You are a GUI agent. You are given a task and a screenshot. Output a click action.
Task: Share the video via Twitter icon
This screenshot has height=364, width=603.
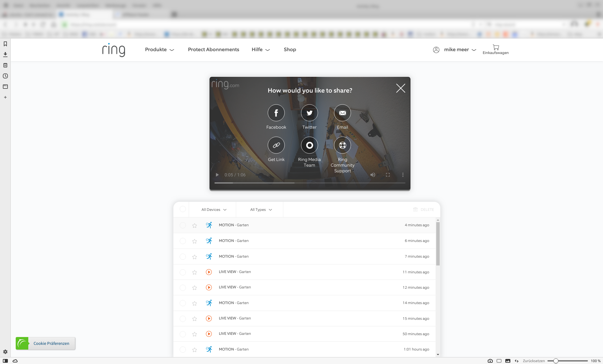coord(309,113)
